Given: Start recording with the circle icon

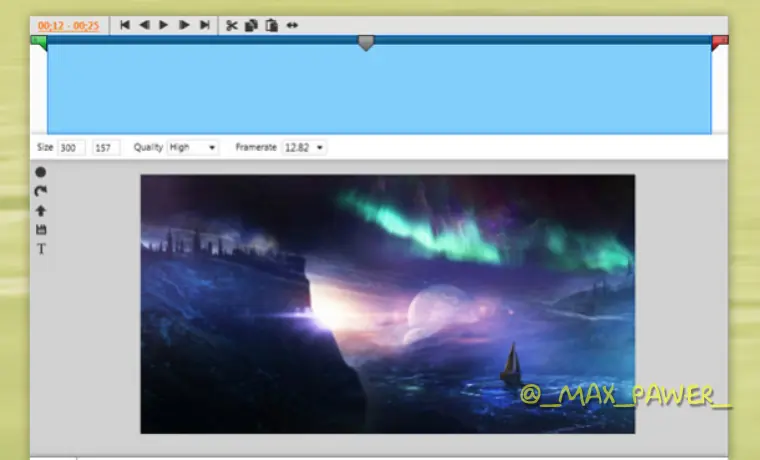Looking at the screenshot, I should (41, 172).
